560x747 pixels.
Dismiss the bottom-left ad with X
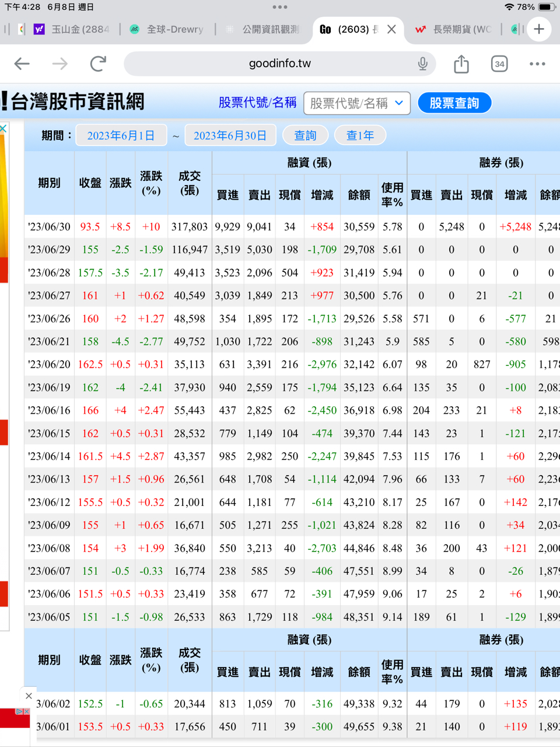coord(29,696)
